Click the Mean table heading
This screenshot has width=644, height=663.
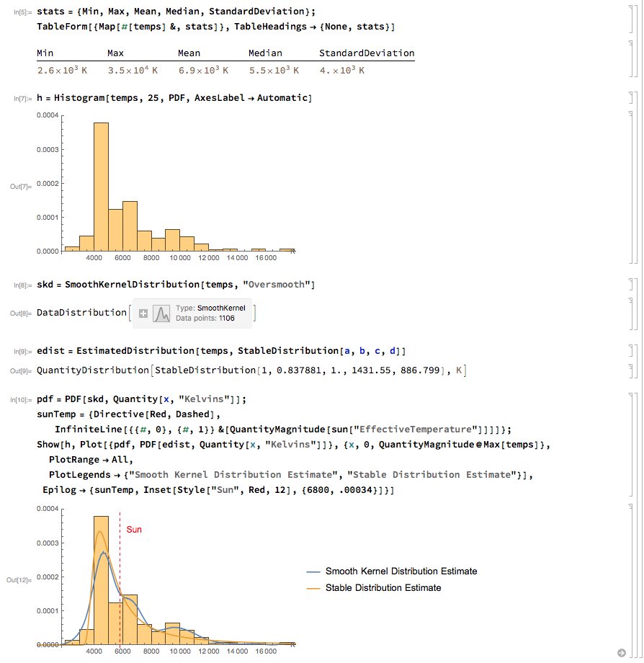point(189,53)
